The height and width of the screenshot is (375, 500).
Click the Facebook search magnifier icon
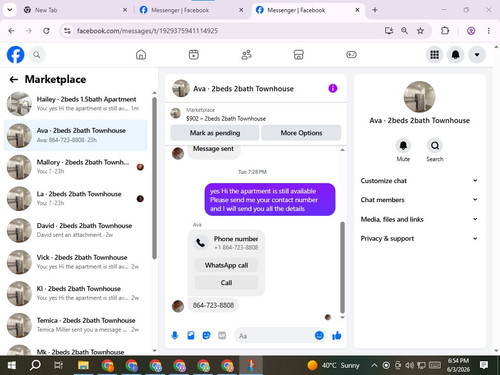pos(37,55)
